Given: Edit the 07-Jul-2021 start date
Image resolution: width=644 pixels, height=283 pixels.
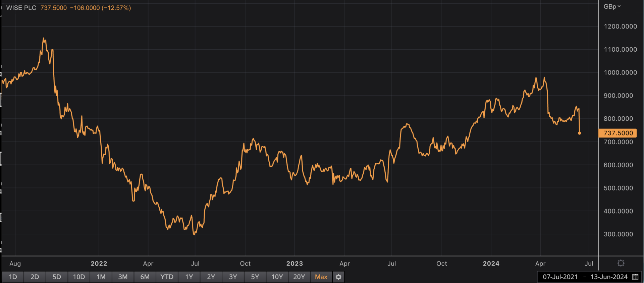Looking at the screenshot, I should tap(560, 277).
